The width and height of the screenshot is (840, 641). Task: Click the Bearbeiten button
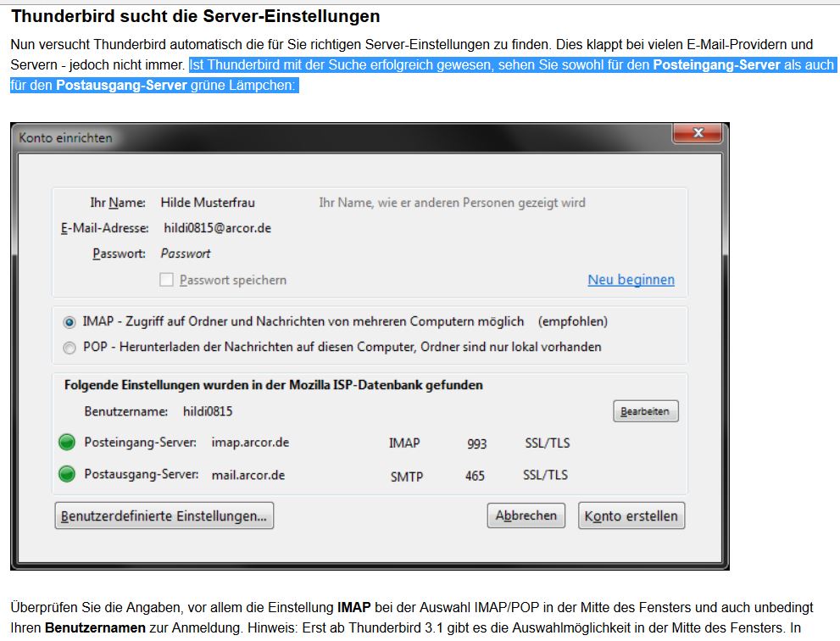646,411
